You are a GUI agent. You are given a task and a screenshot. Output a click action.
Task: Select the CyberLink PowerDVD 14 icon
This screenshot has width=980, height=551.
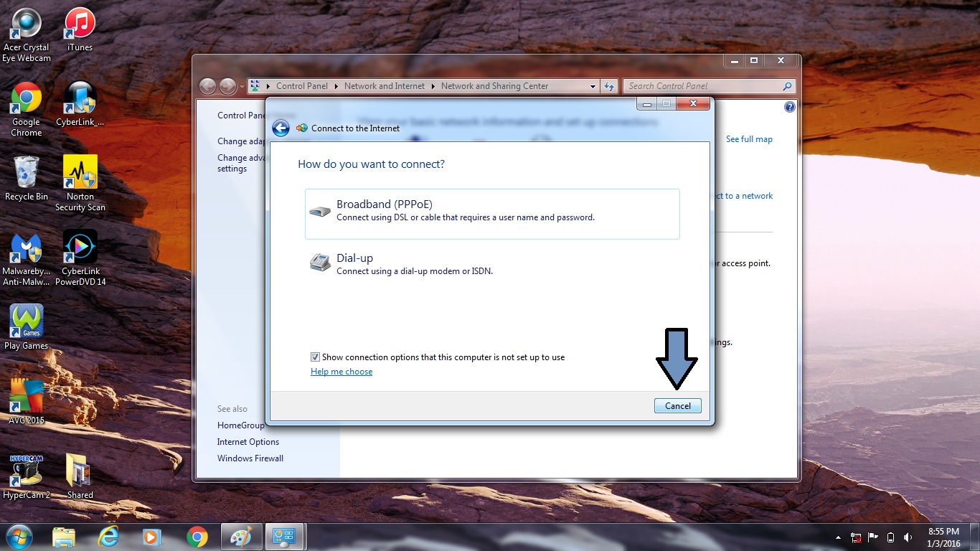click(80, 258)
